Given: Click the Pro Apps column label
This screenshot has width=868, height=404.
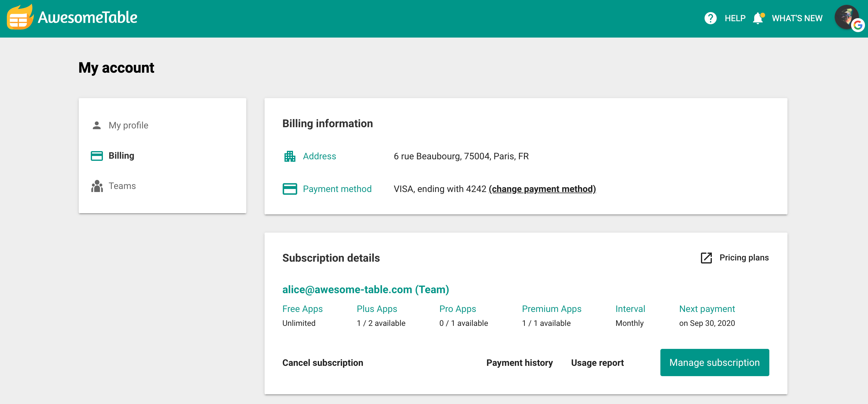Looking at the screenshot, I should click(457, 309).
